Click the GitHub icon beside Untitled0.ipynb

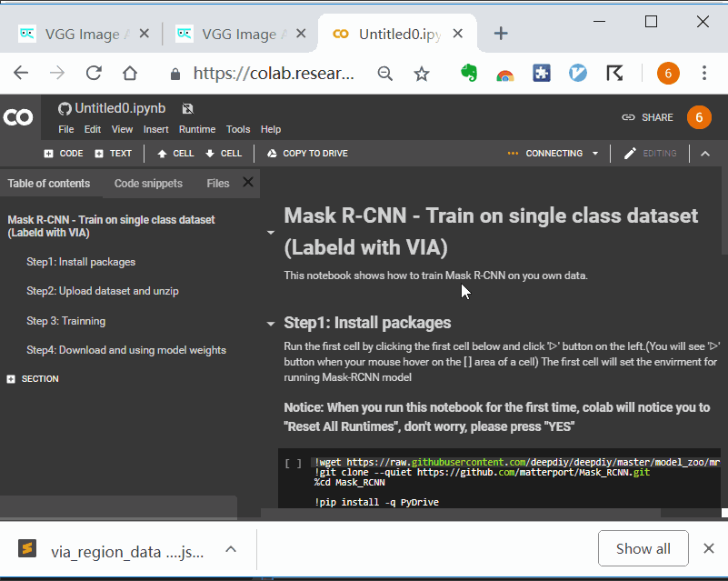coord(65,109)
